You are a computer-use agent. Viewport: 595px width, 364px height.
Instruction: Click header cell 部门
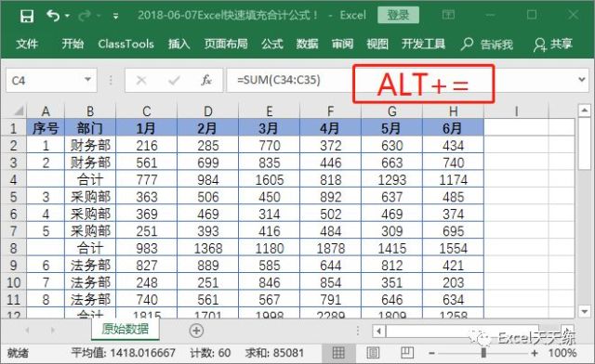tap(90, 128)
